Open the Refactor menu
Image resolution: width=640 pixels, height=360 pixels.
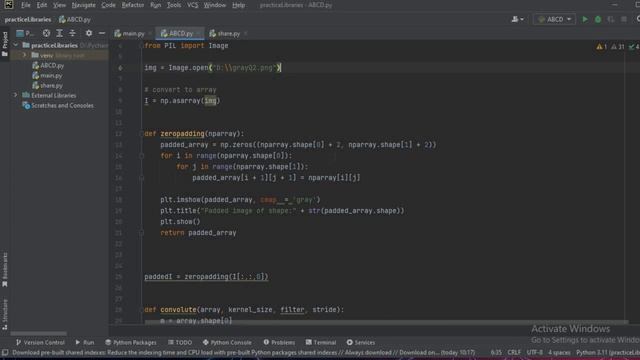pos(133,5)
